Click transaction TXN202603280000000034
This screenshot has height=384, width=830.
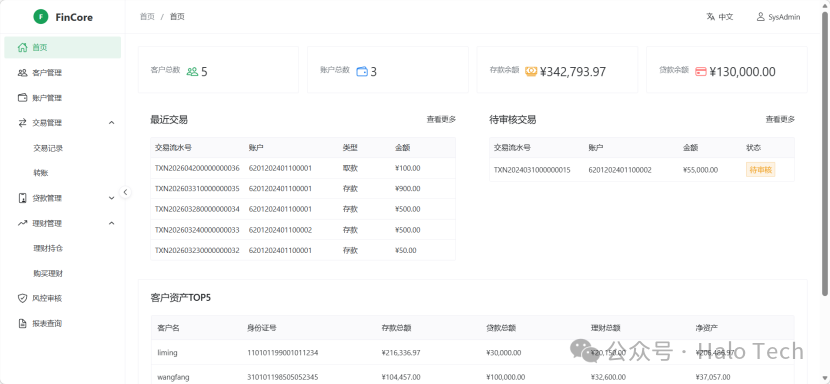[x=197, y=209]
